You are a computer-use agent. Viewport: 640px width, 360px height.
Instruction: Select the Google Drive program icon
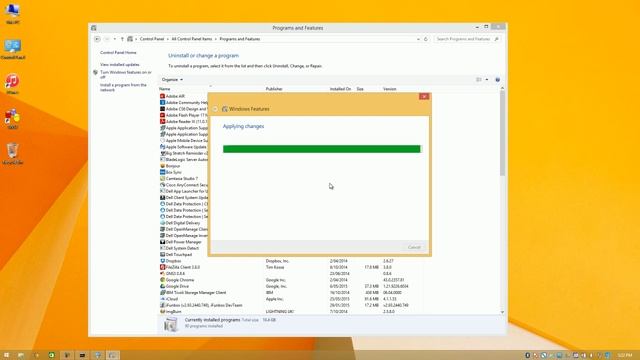click(162, 286)
